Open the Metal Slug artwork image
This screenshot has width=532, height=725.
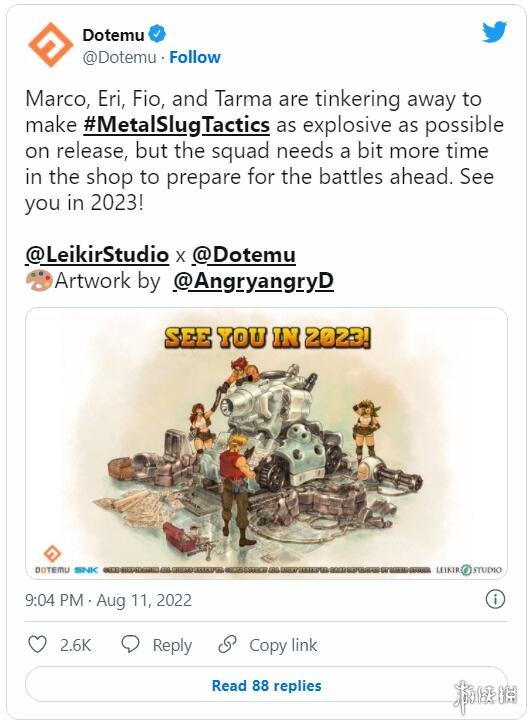266,443
